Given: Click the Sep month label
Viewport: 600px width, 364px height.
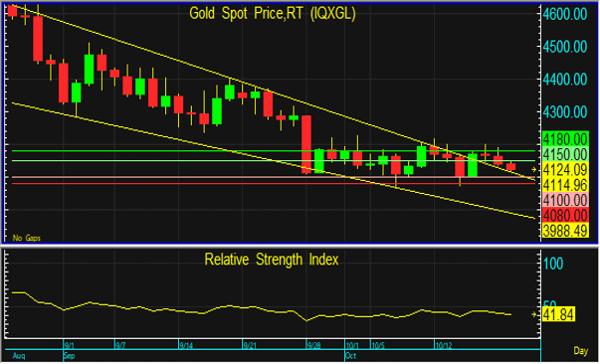Looking at the screenshot, I should tap(70, 356).
